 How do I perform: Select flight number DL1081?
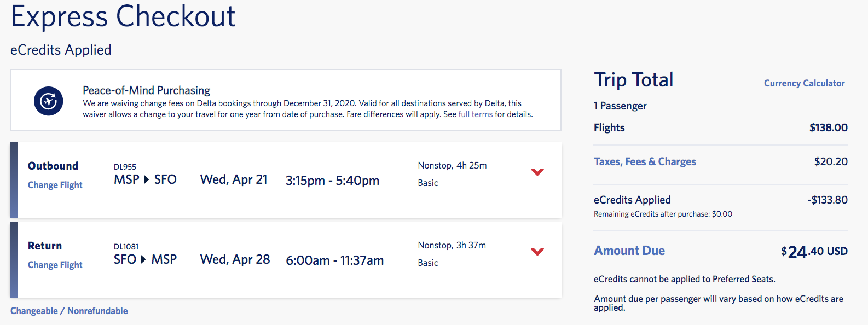(x=127, y=246)
